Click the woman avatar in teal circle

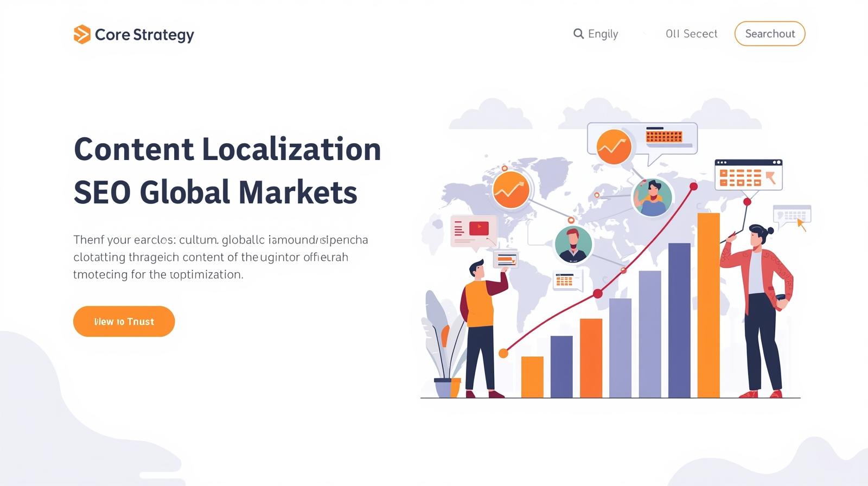pos(652,197)
